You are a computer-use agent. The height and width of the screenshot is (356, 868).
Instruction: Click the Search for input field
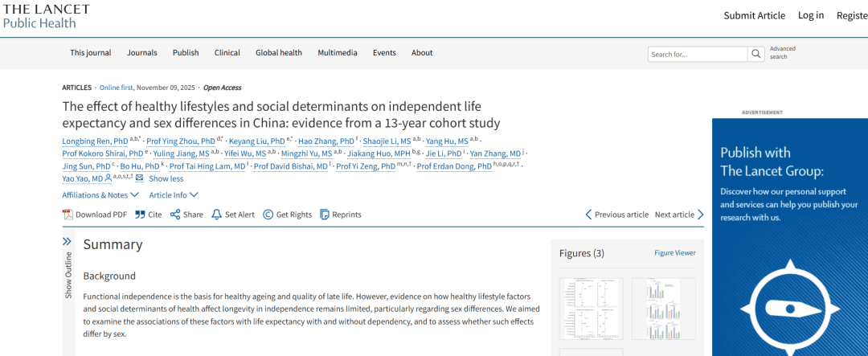pyautogui.click(x=697, y=54)
